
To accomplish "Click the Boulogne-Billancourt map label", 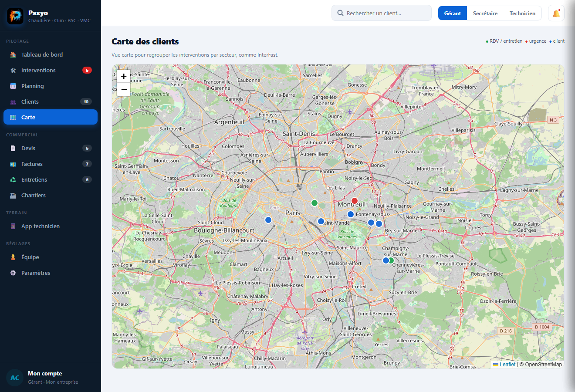I will [x=224, y=230].
